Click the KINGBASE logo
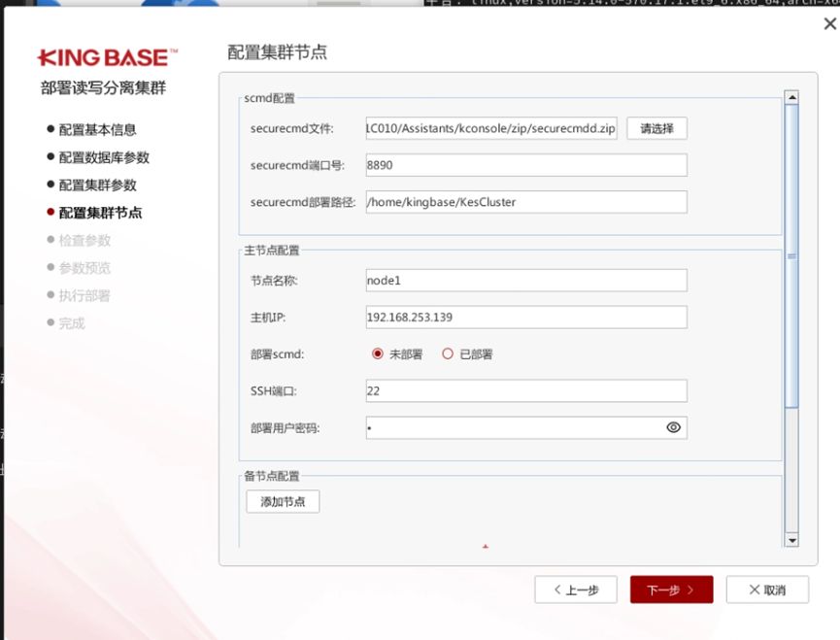This screenshot has width=840, height=640. [x=108, y=57]
